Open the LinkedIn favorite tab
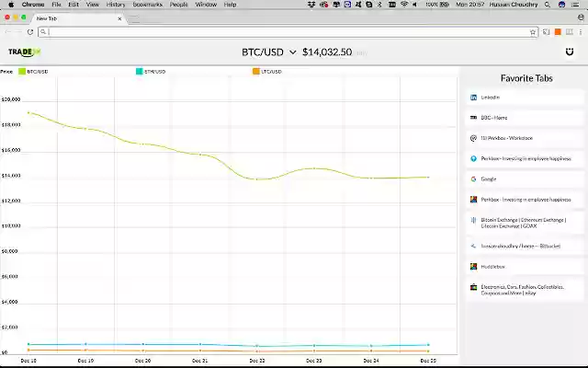Viewport: 588px width, 368px height. tap(525, 98)
